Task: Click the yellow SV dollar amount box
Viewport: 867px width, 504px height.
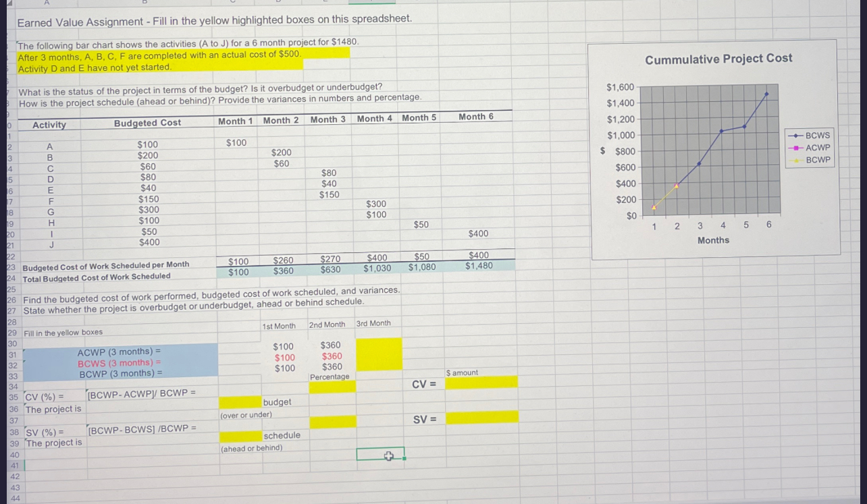Action: point(481,420)
